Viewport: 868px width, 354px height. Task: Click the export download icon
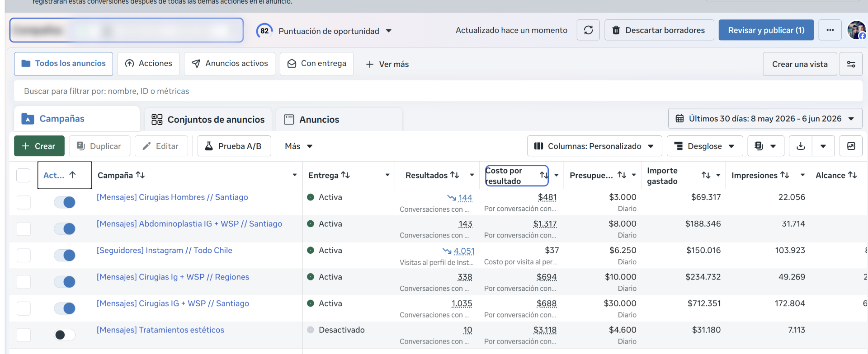pos(801,146)
